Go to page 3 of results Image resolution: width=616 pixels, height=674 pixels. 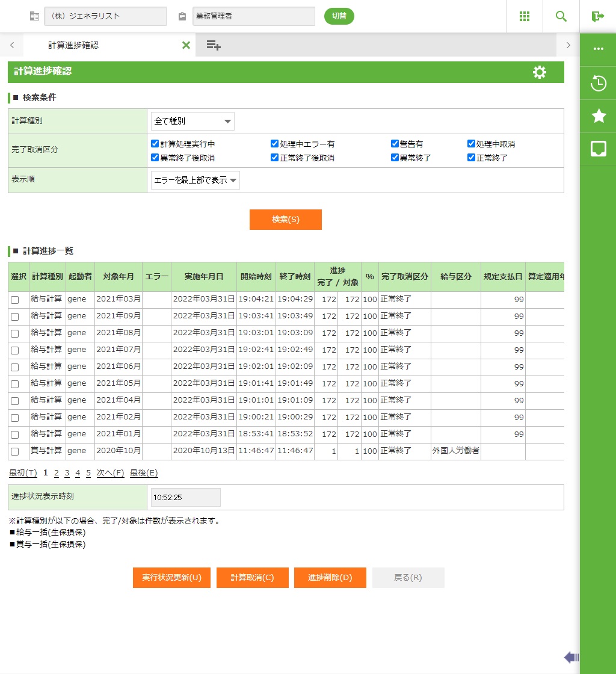pos(67,473)
